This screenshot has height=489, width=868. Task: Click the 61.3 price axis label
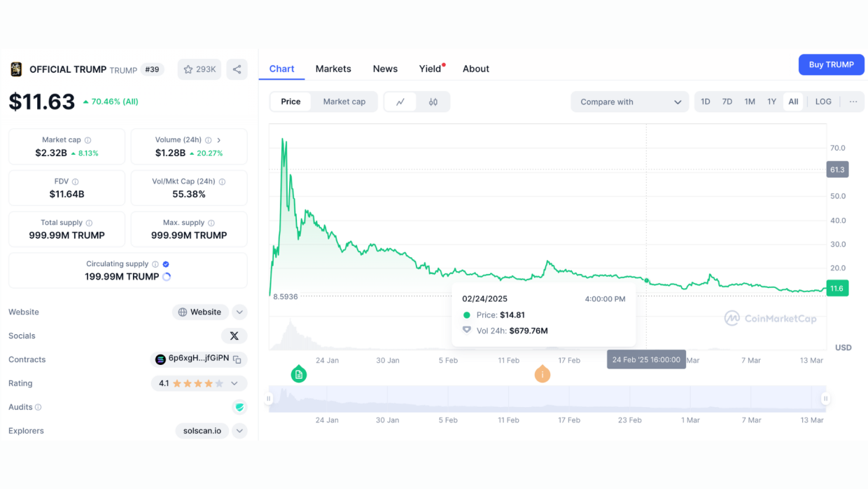(837, 170)
